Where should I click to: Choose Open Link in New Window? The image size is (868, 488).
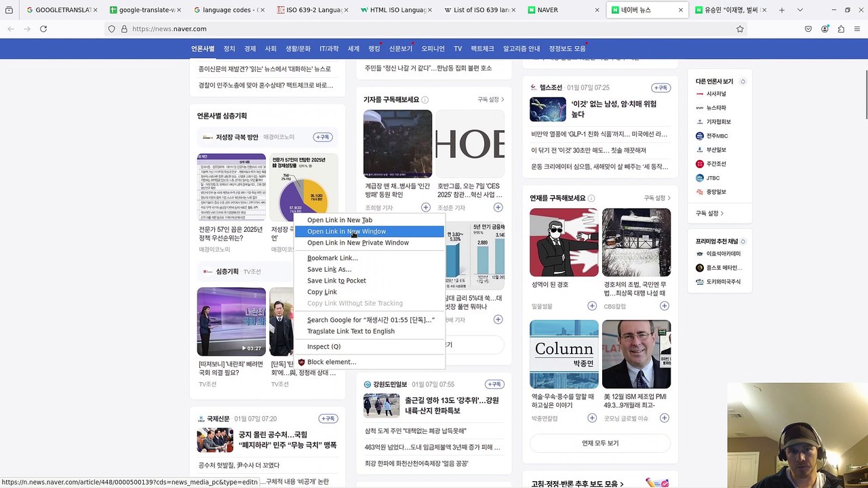coord(370,232)
